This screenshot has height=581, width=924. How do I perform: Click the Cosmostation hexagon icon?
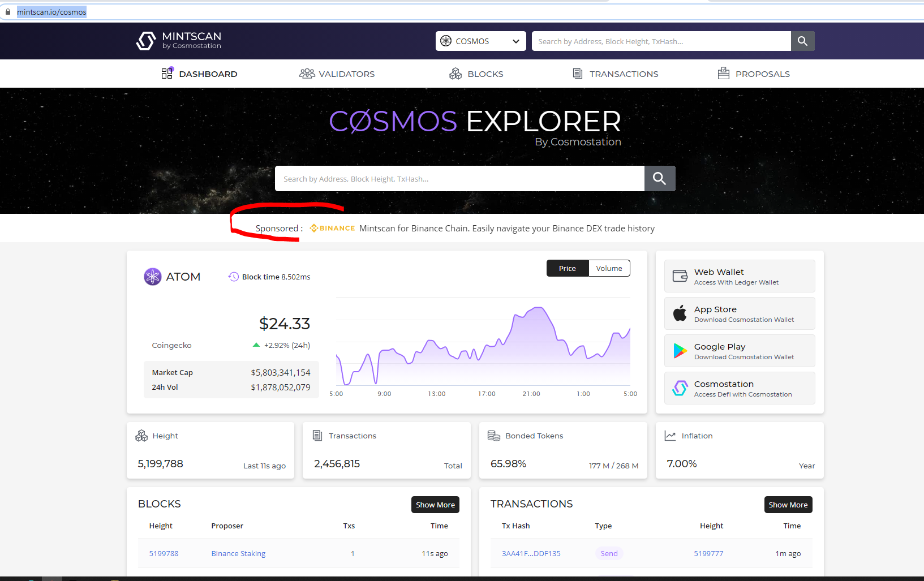680,388
